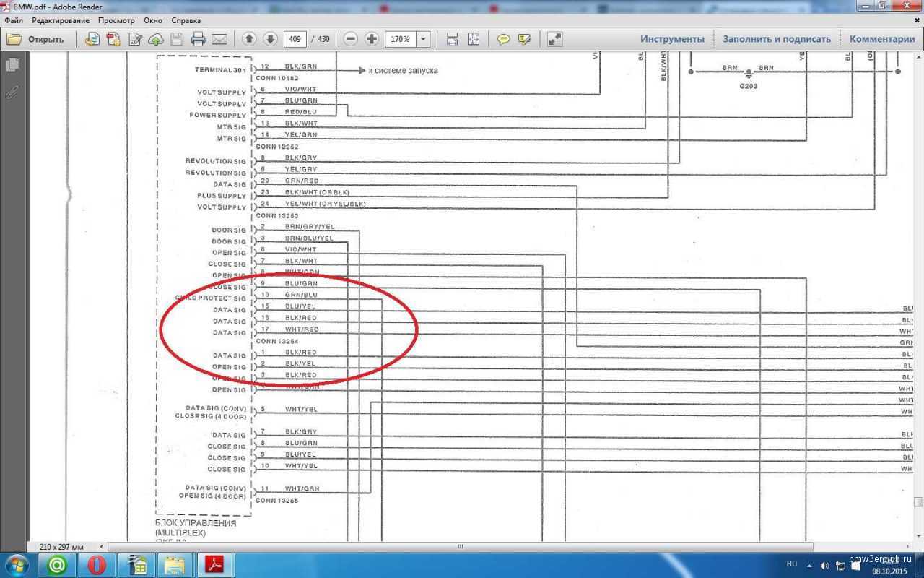
Task: Click the send by email envelope icon
Action: click(219, 39)
